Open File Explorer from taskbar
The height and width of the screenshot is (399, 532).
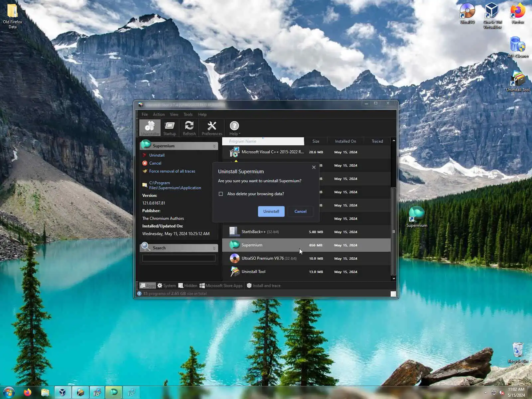click(x=45, y=392)
